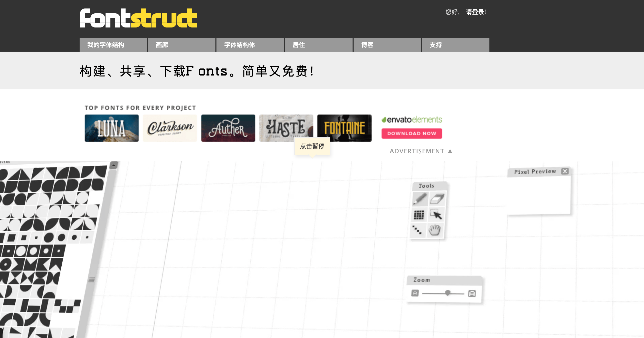The height and width of the screenshot is (338, 644).
Task: Click the large-A zoom in icon
Action: (472, 294)
